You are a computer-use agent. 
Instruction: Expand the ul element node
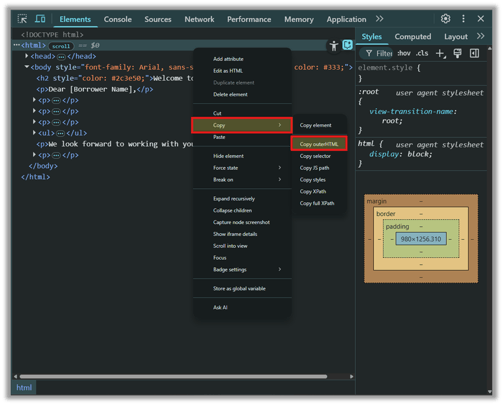34,133
